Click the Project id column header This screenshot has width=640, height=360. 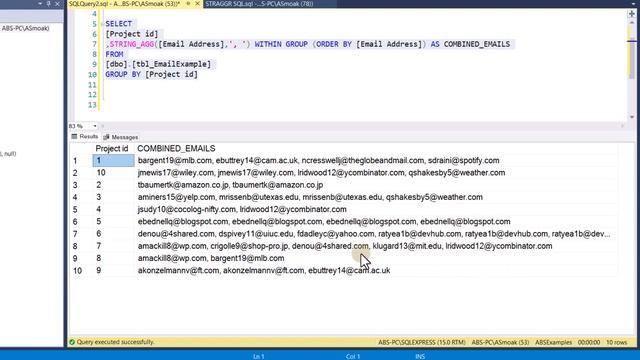112,149
